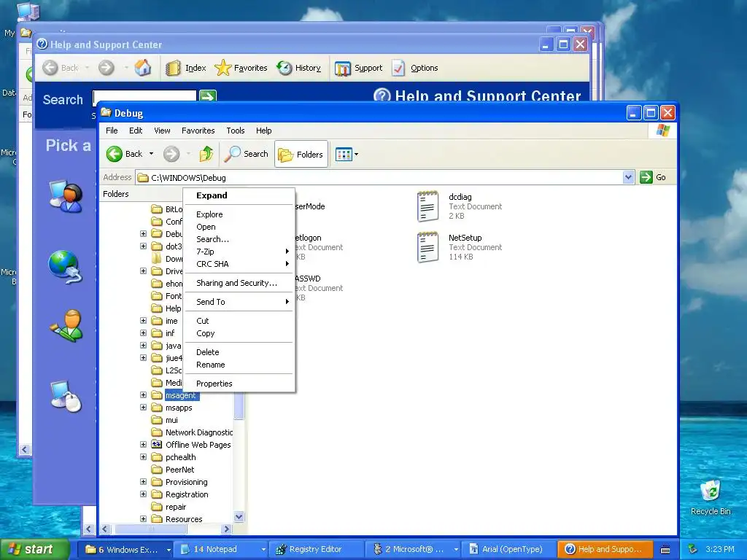This screenshot has width=747, height=560.
Task: Go up one folder level in Debug window
Action: [206, 154]
